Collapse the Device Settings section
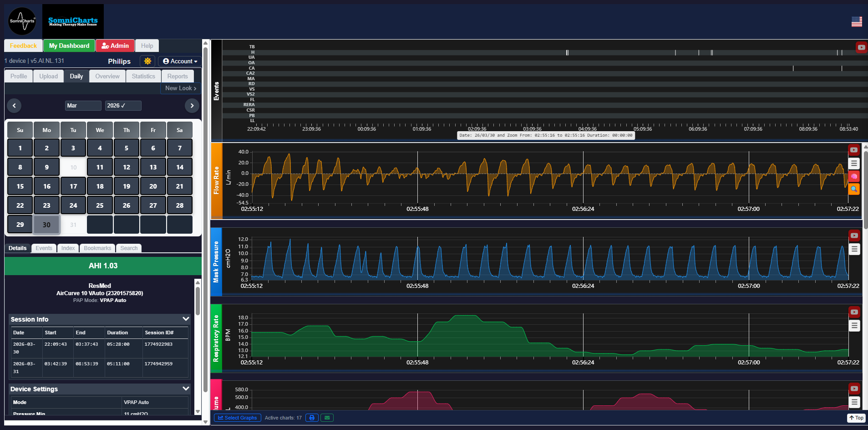 click(x=186, y=389)
